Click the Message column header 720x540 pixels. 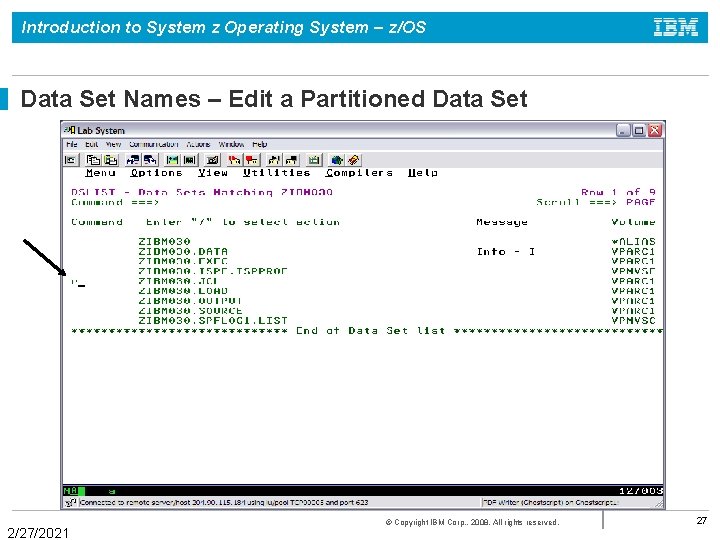pos(502,222)
